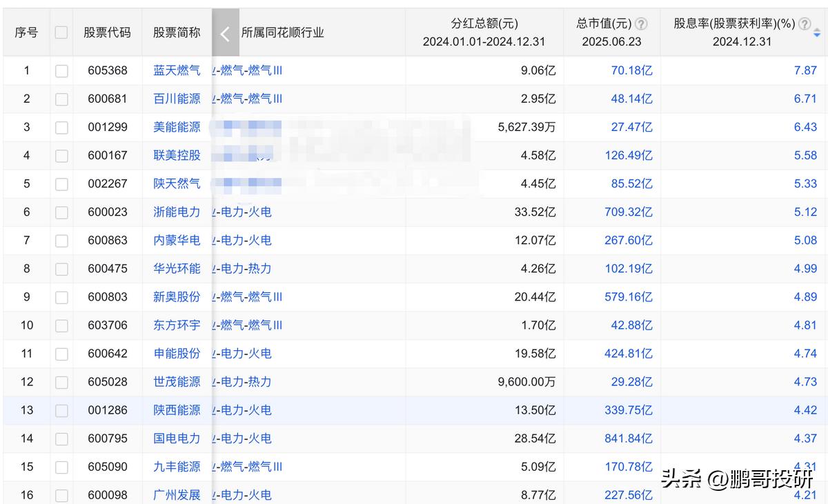
Task: Click 841.84亿 market cap of 国电电力
Action: pos(629,438)
